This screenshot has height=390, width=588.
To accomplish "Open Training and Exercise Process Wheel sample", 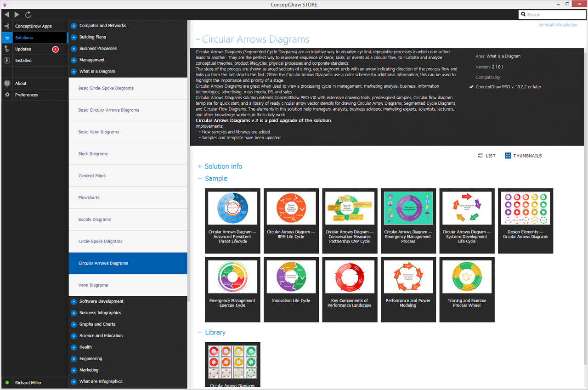I will [x=467, y=289].
